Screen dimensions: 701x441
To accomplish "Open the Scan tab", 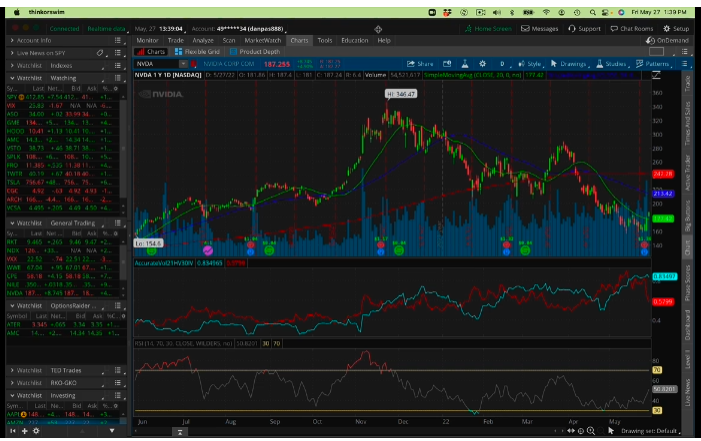I will [x=229, y=40].
